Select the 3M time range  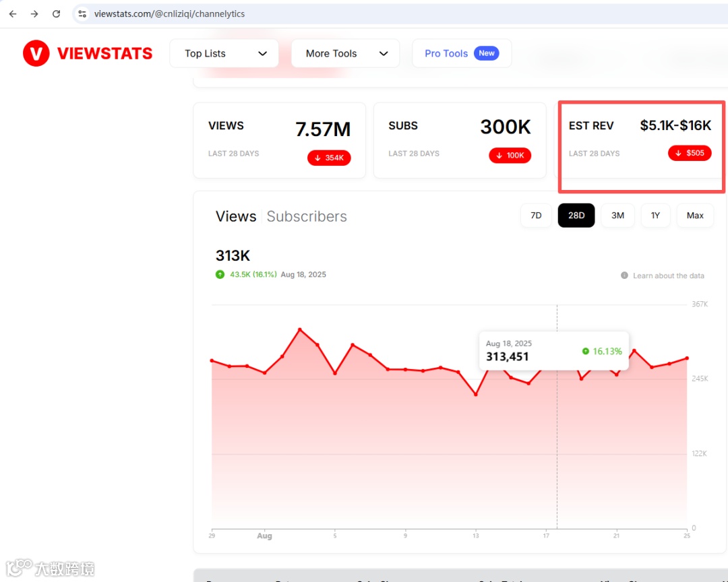(617, 216)
